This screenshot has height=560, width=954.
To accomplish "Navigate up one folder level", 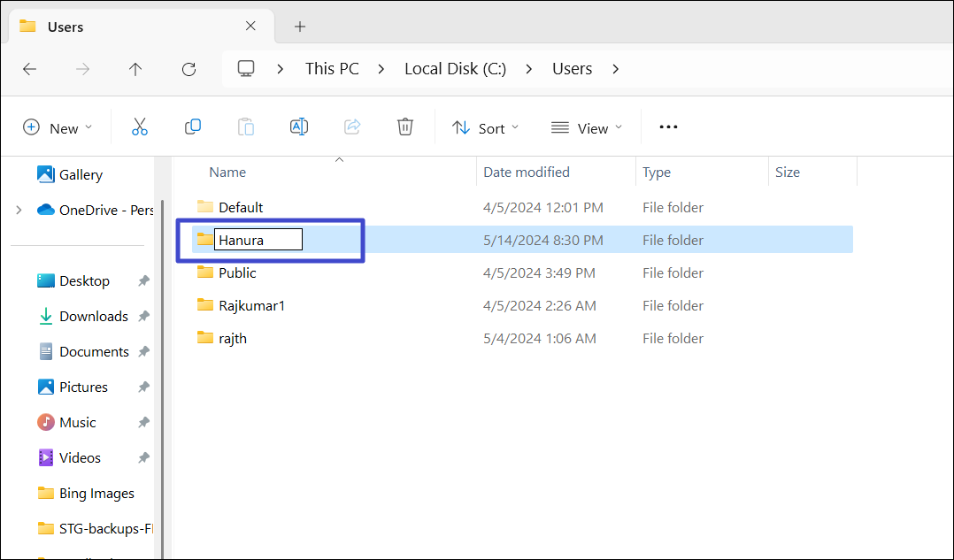I will (135, 69).
